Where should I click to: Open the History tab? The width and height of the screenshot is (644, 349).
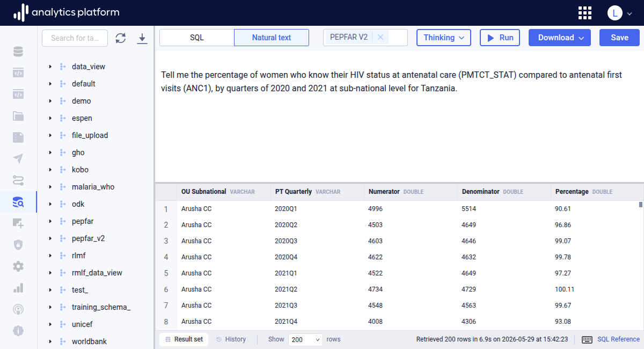(x=231, y=339)
